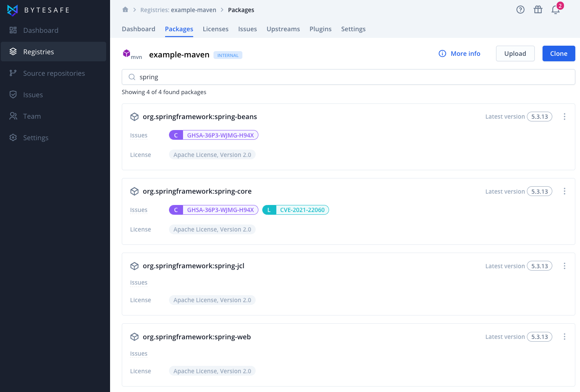Image resolution: width=580 pixels, height=392 pixels.
Task: Click the spring-beans package box icon
Action: coord(135,117)
